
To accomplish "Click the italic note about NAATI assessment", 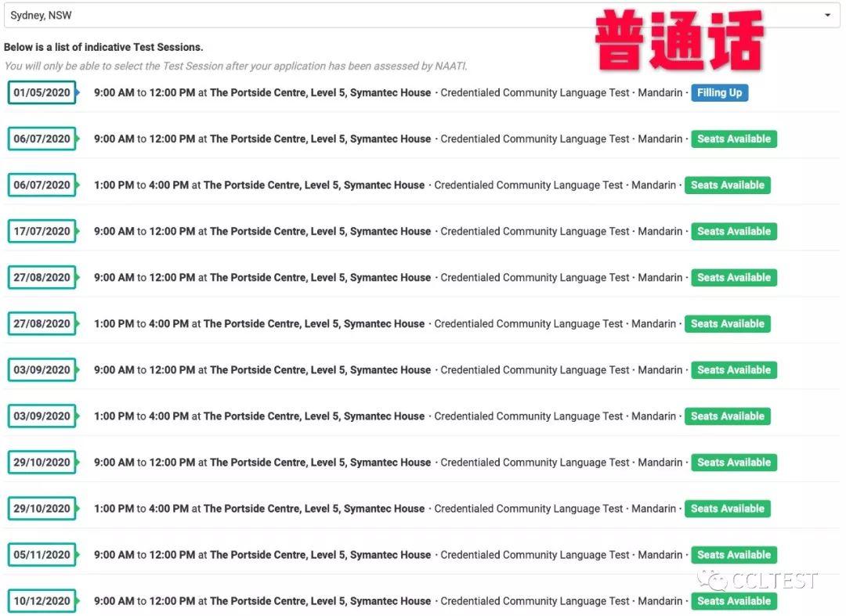I will click(236, 67).
